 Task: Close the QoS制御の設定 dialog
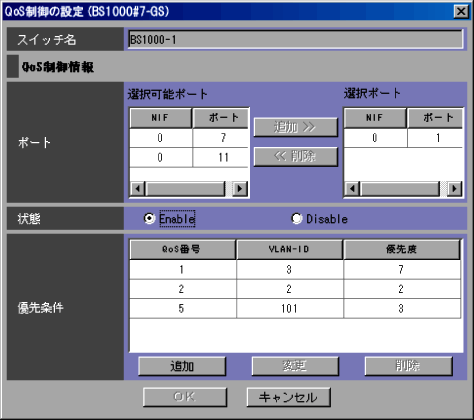click(461, 12)
